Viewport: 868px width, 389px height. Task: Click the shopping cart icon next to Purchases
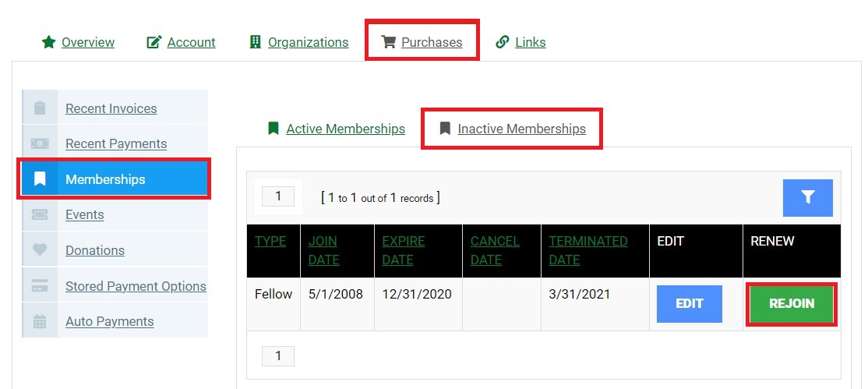click(x=389, y=42)
